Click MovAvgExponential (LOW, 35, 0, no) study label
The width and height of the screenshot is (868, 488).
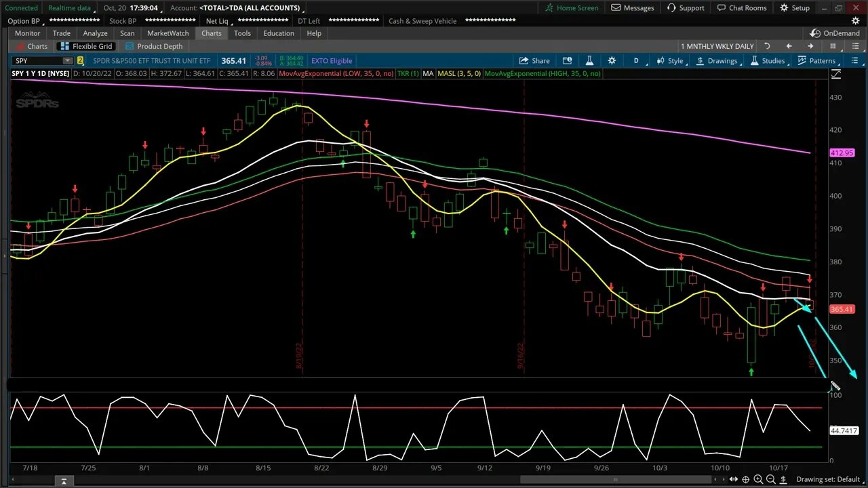point(336,73)
